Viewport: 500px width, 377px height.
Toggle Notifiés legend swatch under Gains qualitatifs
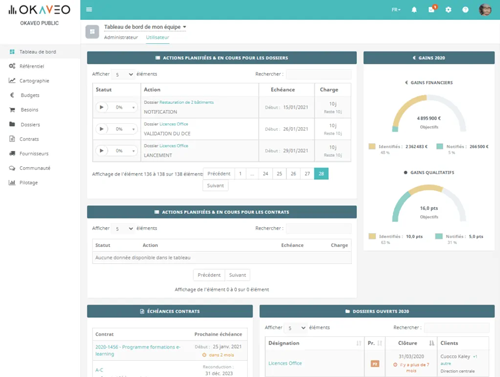(439, 236)
